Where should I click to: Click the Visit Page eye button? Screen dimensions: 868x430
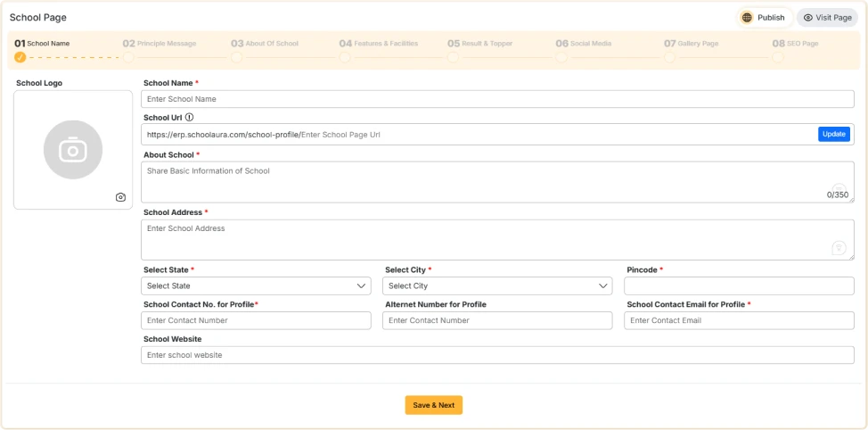click(827, 17)
